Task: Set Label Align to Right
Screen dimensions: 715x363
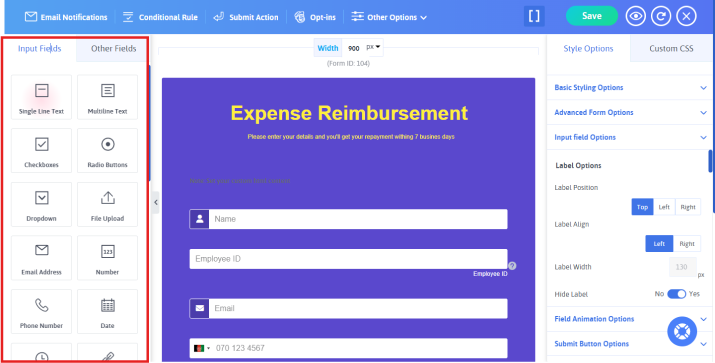Action: point(687,244)
